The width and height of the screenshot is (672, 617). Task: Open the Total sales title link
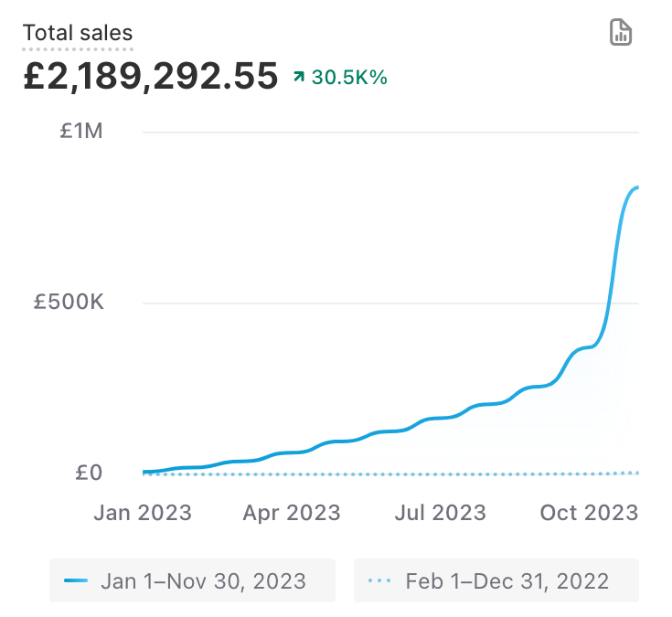[x=78, y=34]
